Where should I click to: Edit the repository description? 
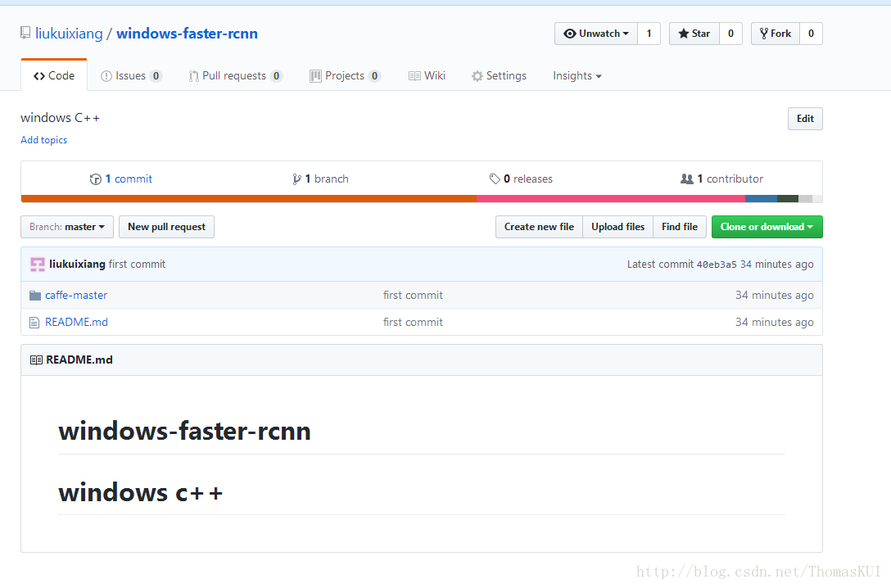(805, 119)
